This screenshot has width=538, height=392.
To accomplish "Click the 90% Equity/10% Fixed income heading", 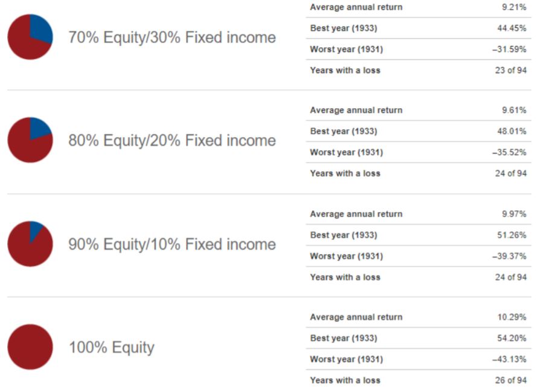I will click(172, 244).
